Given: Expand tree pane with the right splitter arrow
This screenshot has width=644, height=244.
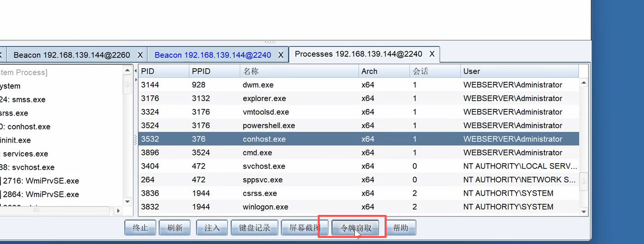Looking at the screenshot, I should [x=135, y=79].
